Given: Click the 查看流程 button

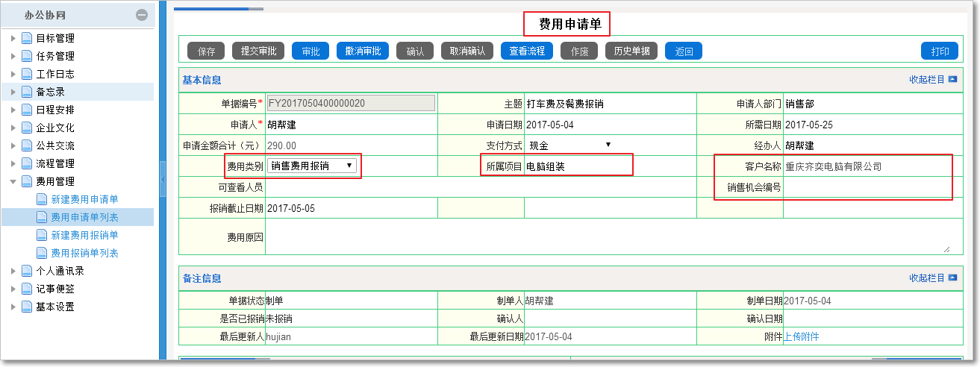Looking at the screenshot, I should [527, 51].
